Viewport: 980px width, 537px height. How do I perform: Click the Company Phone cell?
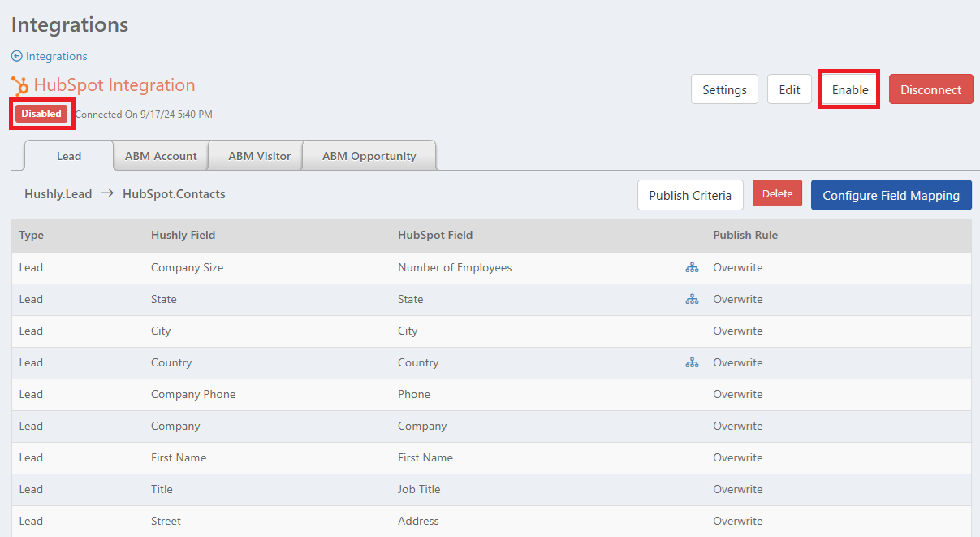tap(193, 394)
